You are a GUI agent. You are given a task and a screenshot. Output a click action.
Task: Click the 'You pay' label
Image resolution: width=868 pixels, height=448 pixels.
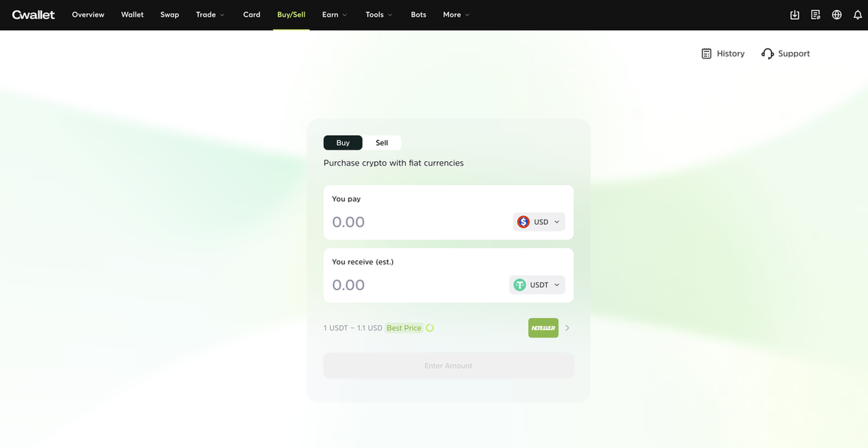[x=346, y=199]
